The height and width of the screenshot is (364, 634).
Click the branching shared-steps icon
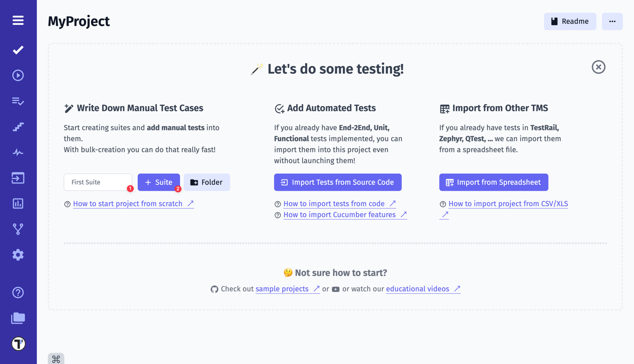pyautogui.click(x=18, y=229)
